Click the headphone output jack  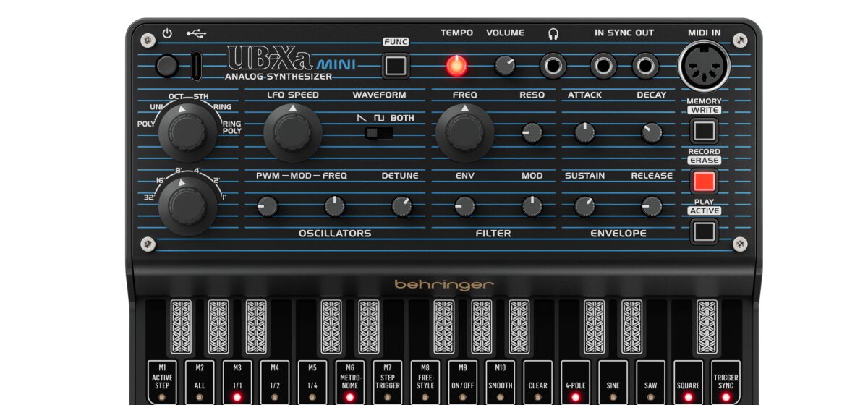554,67
